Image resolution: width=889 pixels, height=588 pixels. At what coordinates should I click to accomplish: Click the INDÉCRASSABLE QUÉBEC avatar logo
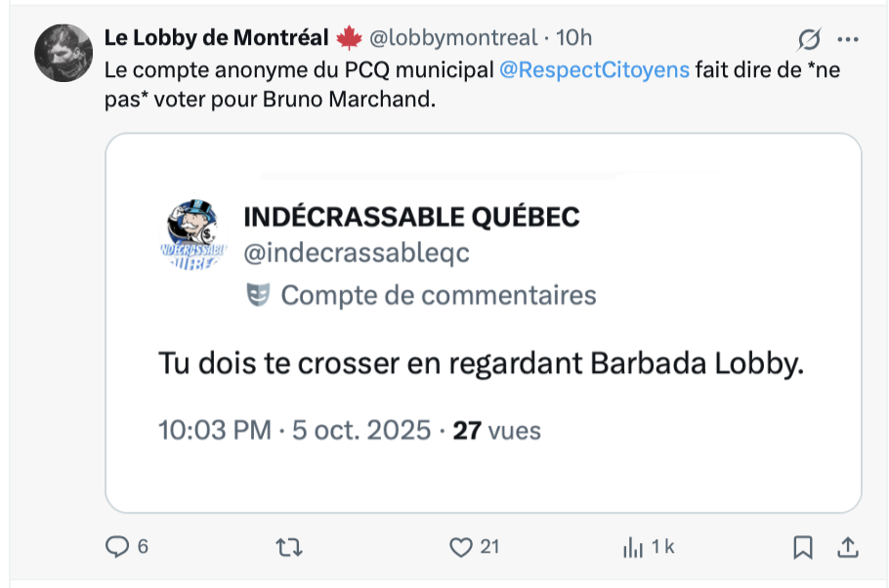(x=192, y=238)
